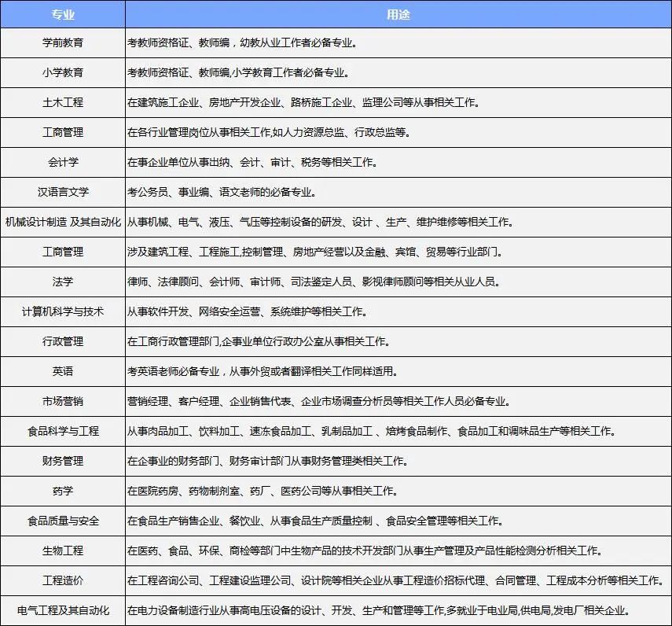Select the 学前教育 major cell

point(63,42)
